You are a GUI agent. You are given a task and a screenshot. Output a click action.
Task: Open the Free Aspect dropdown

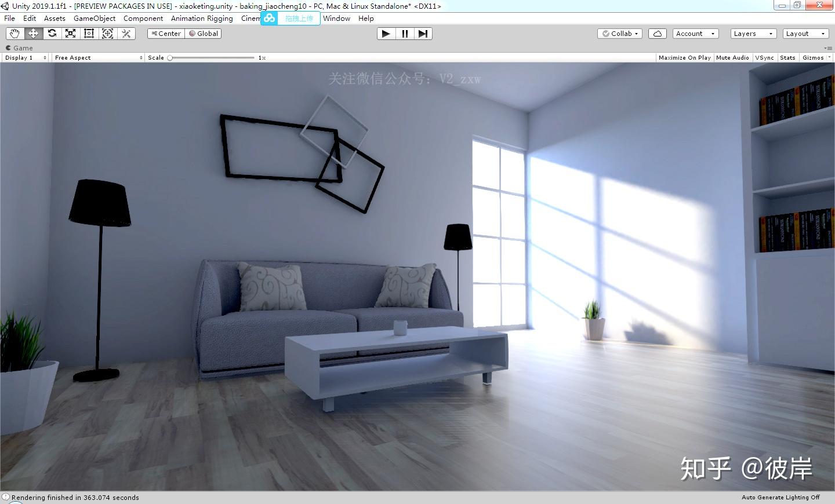(98, 57)
